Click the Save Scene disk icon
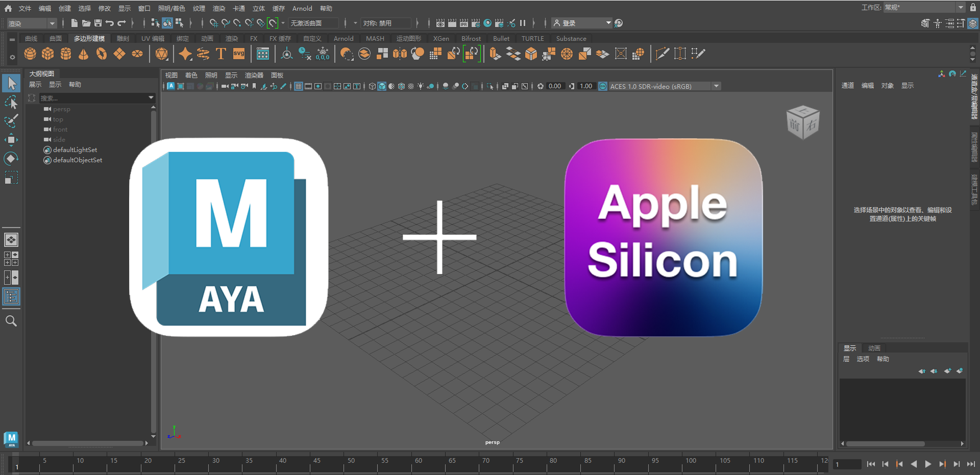 click(98, 23)
